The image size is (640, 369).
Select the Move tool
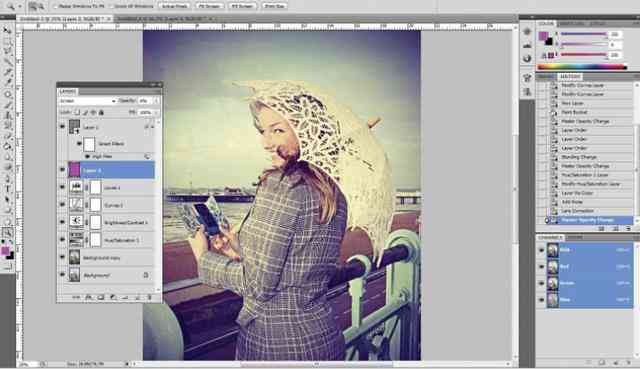click(x=7, y=30)
